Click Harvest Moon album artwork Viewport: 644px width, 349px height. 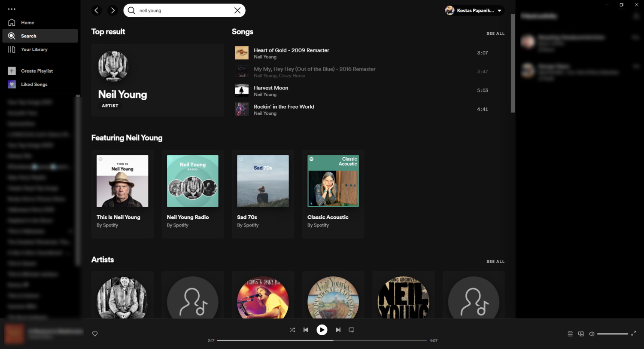point(242,90)
